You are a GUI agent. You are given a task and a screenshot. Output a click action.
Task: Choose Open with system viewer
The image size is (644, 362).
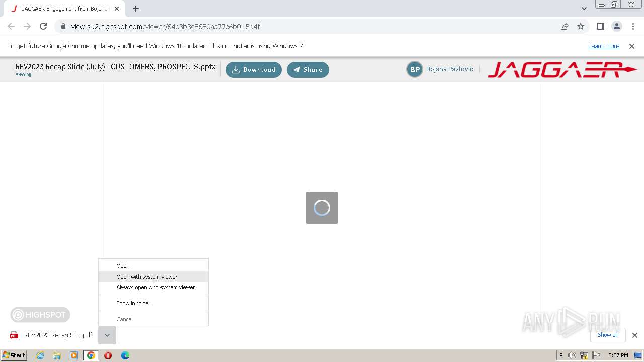153,277
